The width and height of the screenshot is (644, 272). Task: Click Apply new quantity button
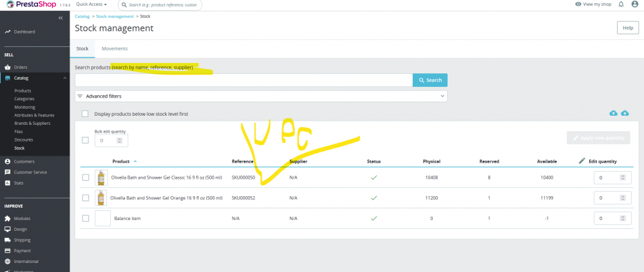(598, 138)
